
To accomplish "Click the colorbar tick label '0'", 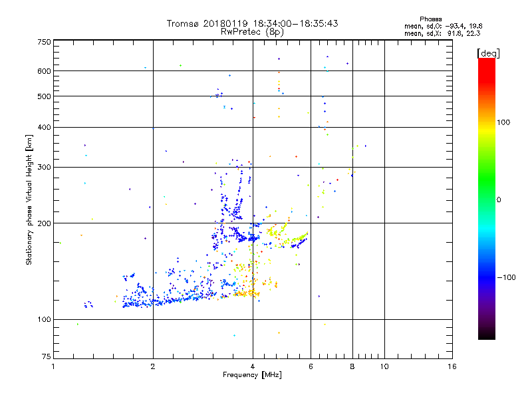I will (499, 200).
